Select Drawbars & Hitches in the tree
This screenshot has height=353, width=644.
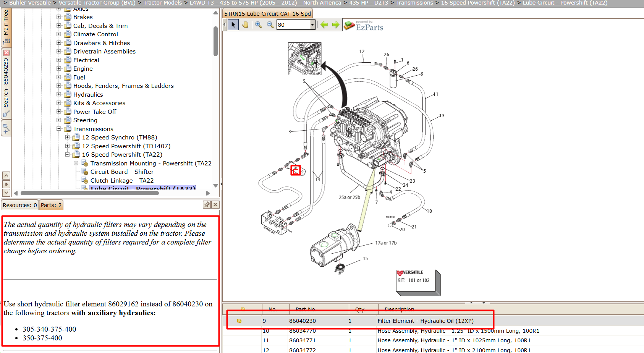(x=102, y=43)
